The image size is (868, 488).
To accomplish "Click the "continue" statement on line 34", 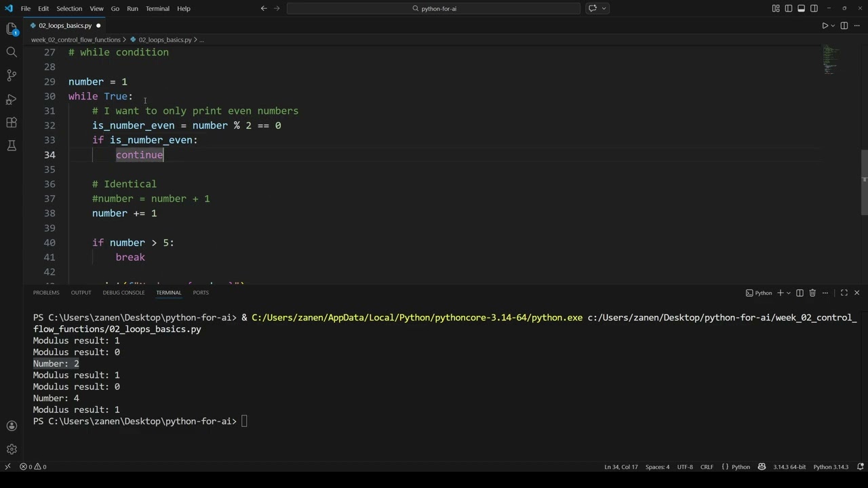I will pyautogui.click(x=140, y=155).
